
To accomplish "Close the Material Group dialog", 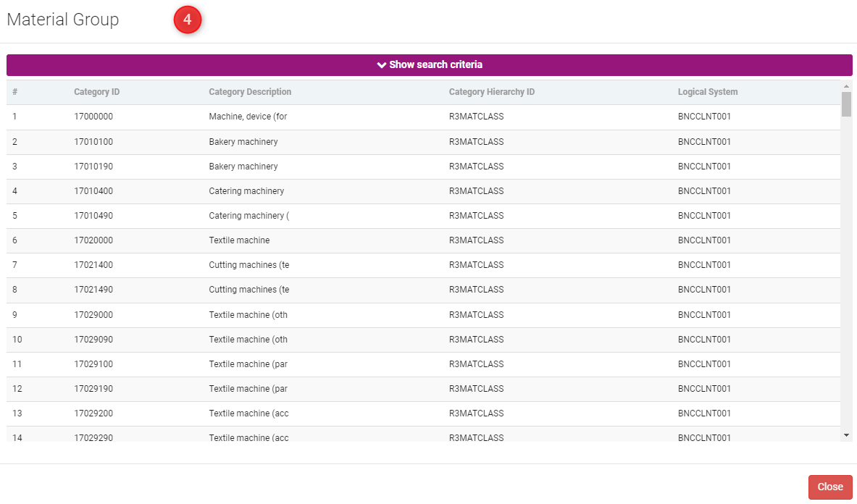I will 829,487.
